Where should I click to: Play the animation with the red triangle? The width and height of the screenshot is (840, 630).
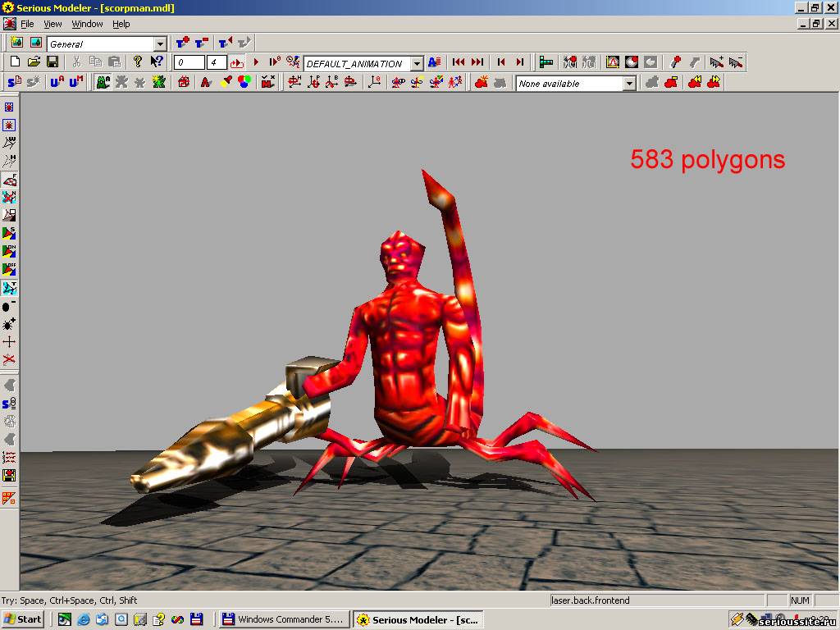256,62
